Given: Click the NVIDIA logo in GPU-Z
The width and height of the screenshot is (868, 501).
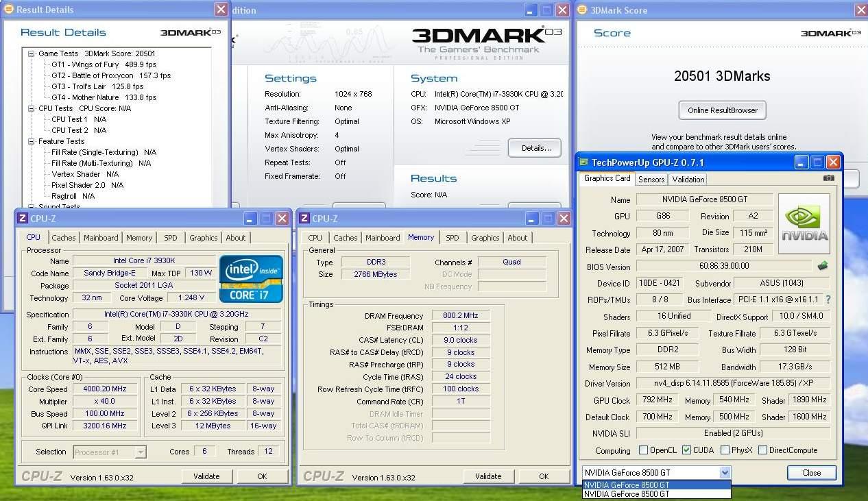Looking at the screenshot, I should 804,223.
